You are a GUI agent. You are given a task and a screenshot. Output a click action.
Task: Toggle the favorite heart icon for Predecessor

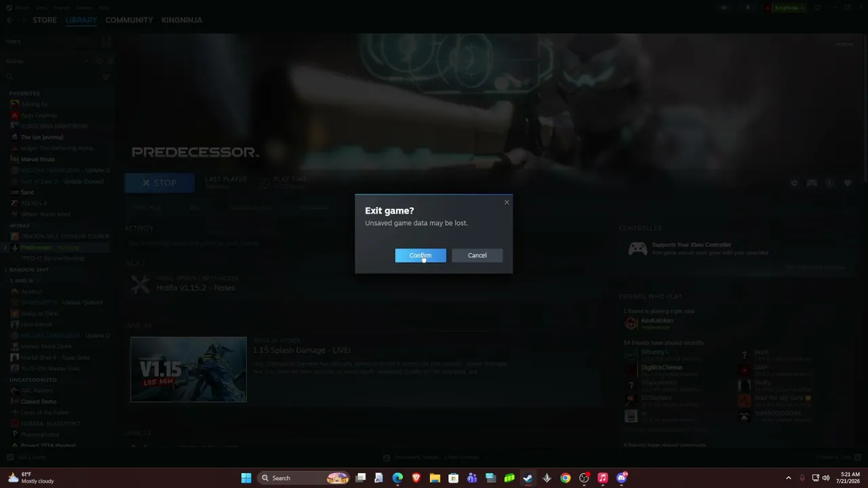point(848,183)
